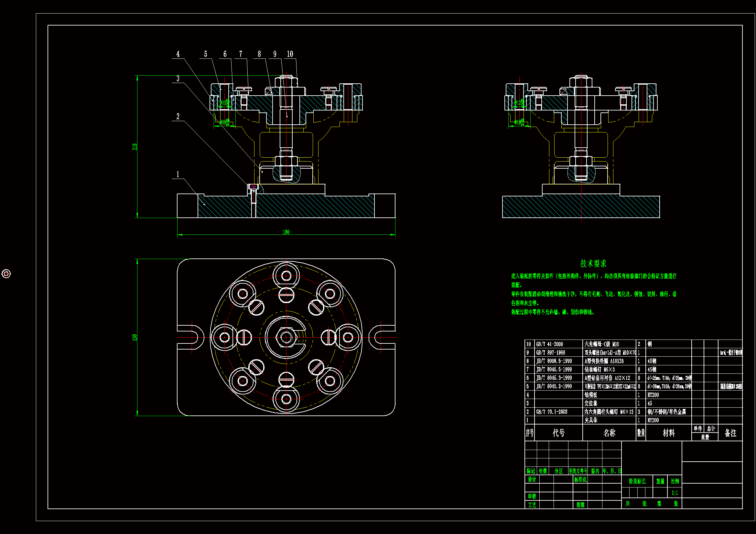Click the 130 dimension beside plan view
Screen dimensions: 756x534
pos(135,337)
